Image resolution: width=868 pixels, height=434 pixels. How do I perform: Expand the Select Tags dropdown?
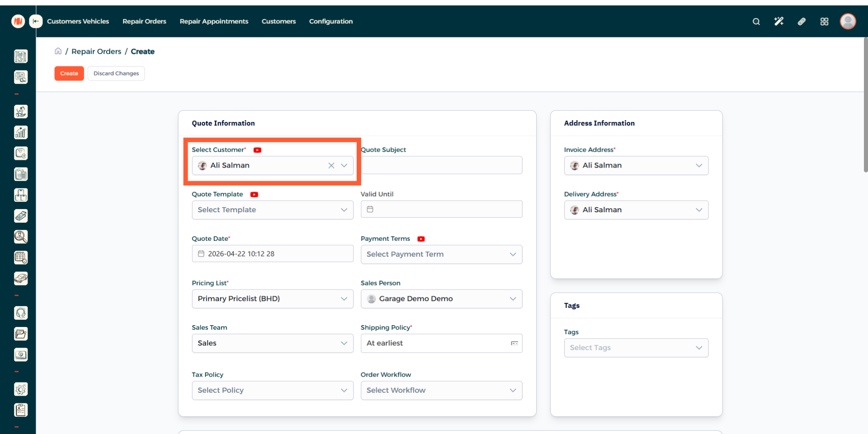pyautogui.click(x=636, y=348)
